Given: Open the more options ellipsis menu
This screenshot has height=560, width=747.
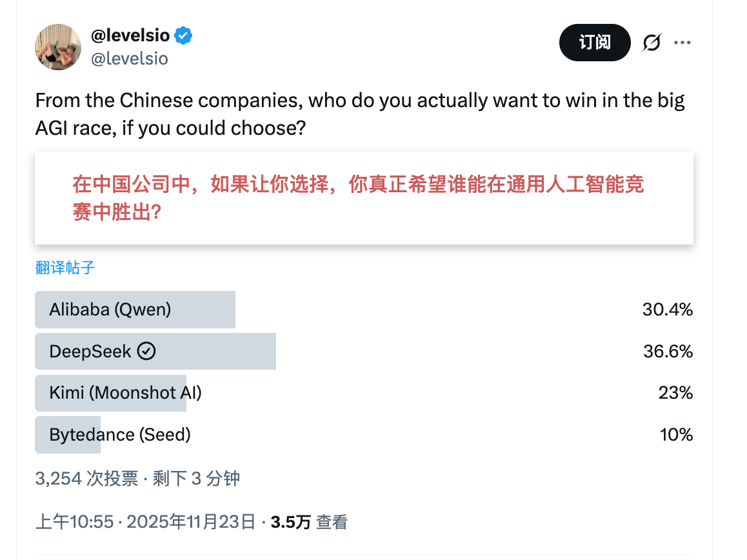Looking at the screenshot, I should coord(682,41).
